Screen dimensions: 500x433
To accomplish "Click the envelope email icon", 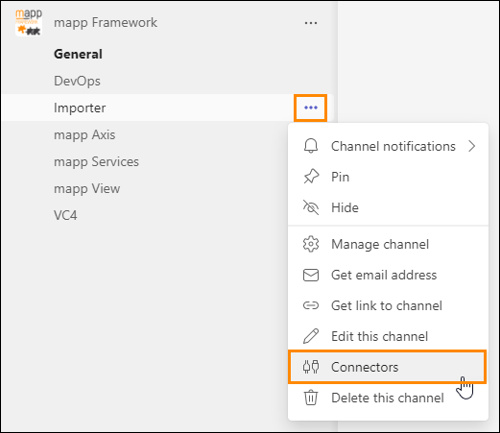I will 311,275.
